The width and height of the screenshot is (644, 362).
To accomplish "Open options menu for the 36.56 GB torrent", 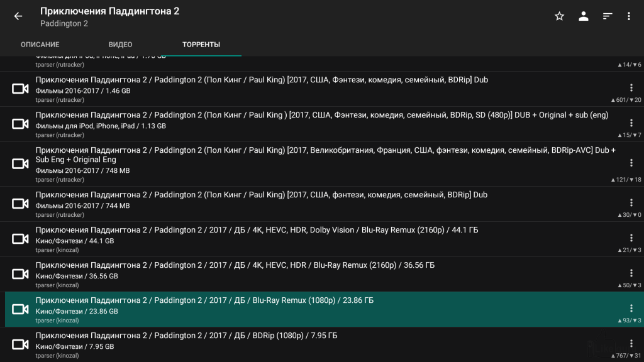I will (631, 273).
